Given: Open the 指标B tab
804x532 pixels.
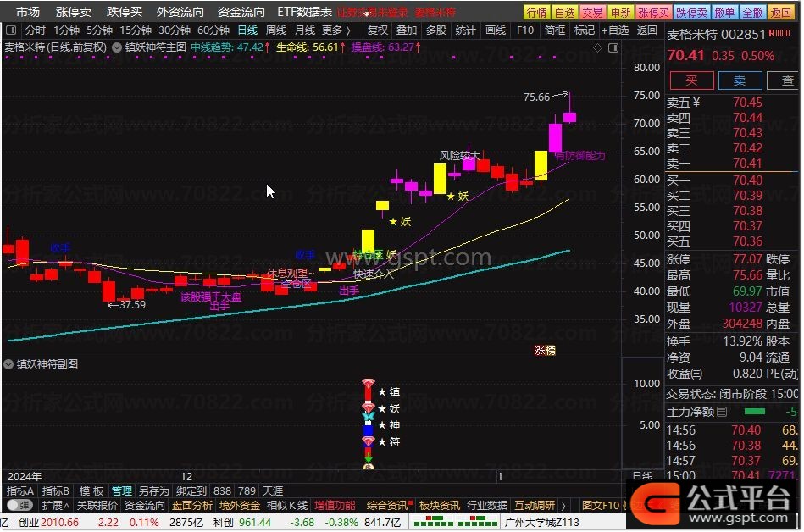Looking at the screenshot, I should (55, 491).
